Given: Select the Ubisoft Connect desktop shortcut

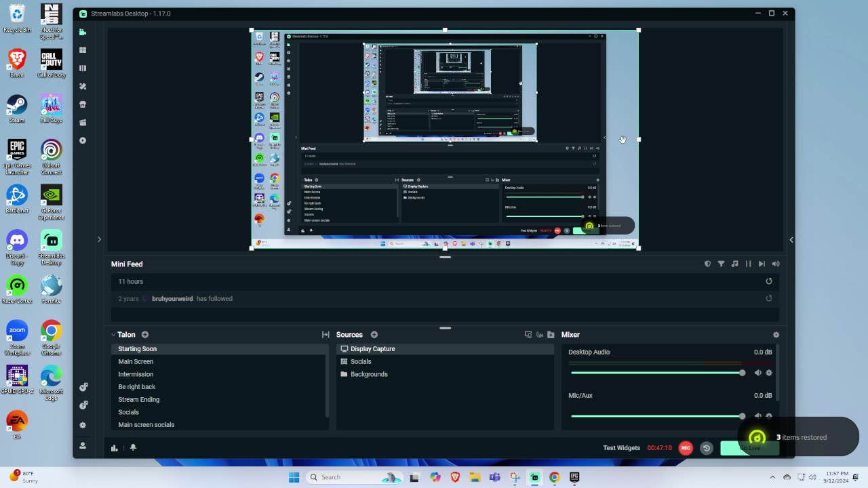Looking at the screenshot, I should 52,157.
